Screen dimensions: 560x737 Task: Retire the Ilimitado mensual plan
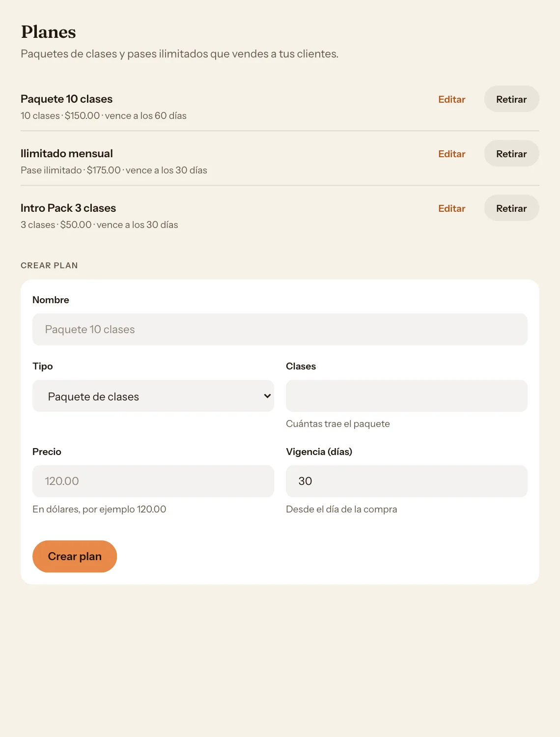[511, 153]
